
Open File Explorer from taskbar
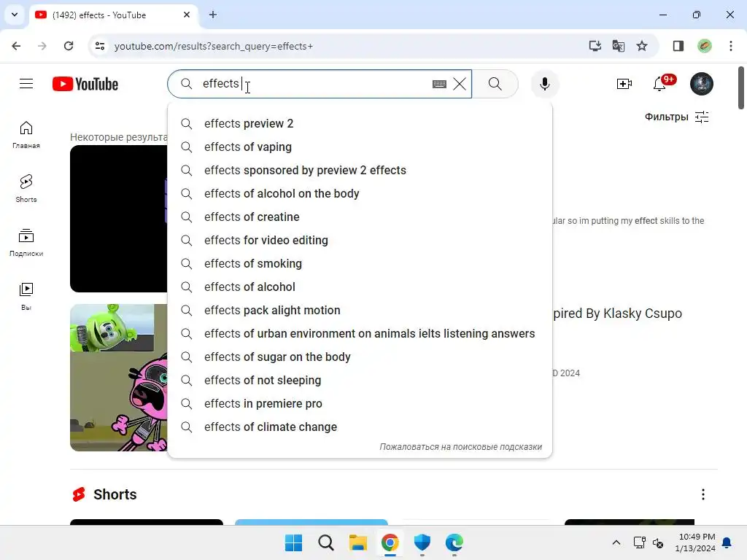(357, 542)
